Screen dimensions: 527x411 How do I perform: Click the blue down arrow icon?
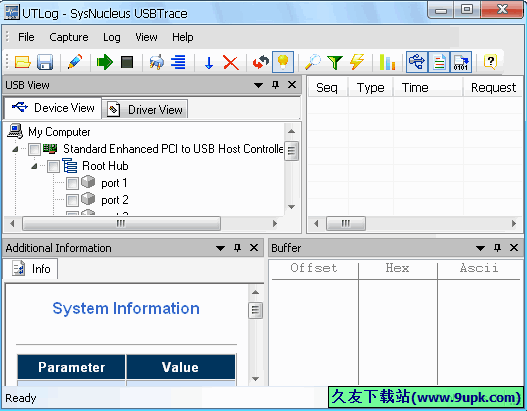tap(209, 63)
